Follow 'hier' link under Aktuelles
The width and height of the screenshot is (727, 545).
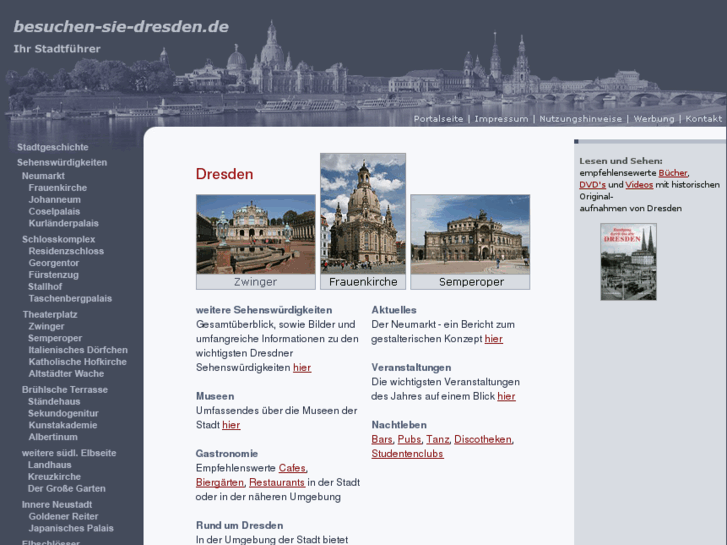point(493,339)
